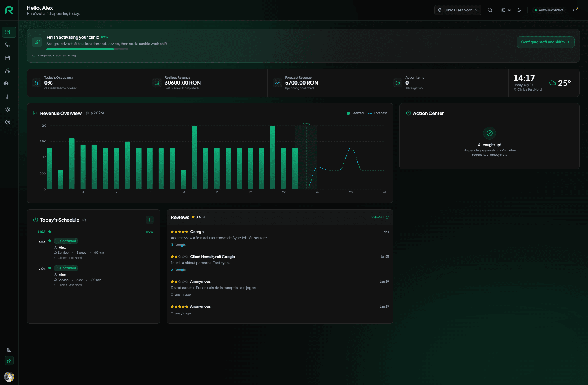Toggle the Forecast legend series

click(x=377, y=113)
